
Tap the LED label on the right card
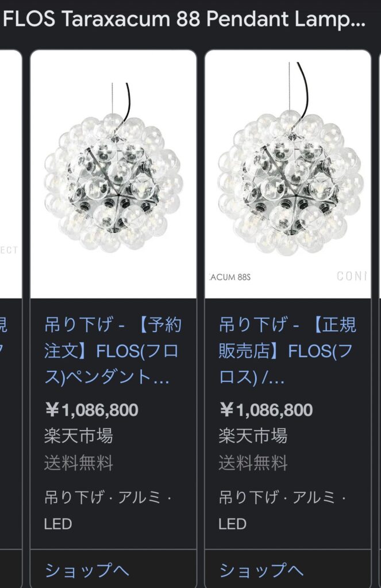coord(232,524)
